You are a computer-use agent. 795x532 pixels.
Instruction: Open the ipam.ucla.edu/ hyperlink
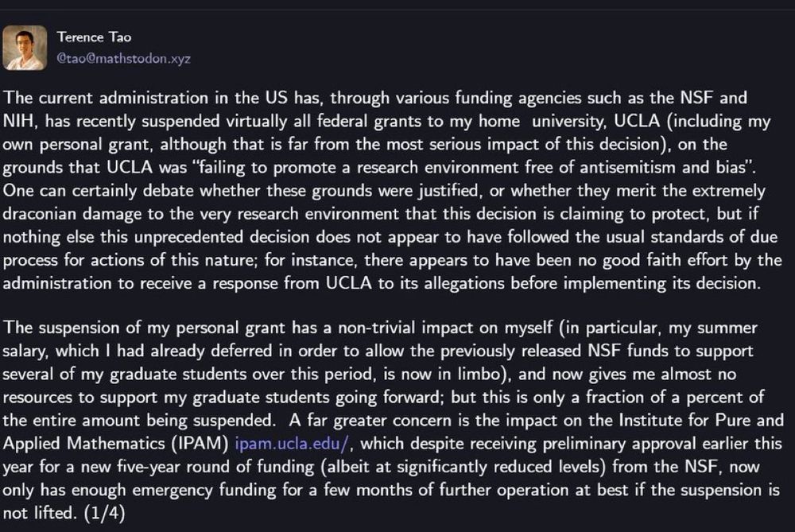coord(292,443)
